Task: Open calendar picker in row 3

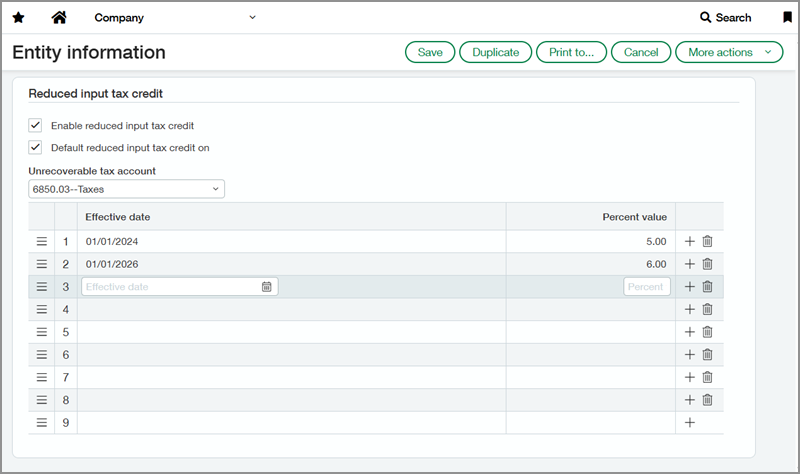Action: pos(267,287)
